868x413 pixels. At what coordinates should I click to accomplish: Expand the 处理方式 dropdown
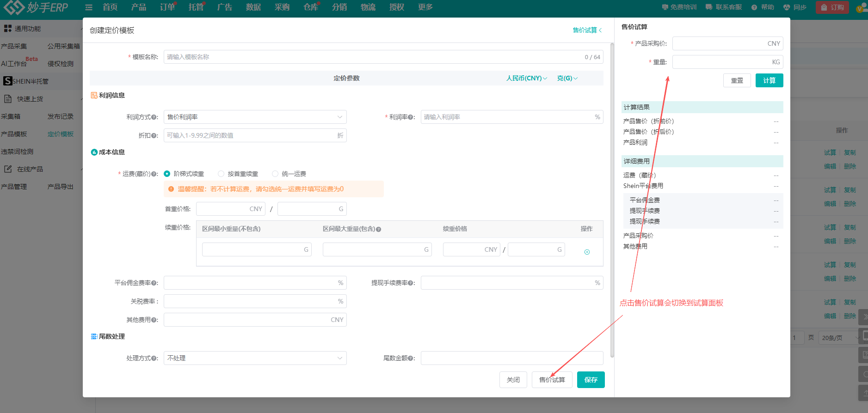pos(255,358)
